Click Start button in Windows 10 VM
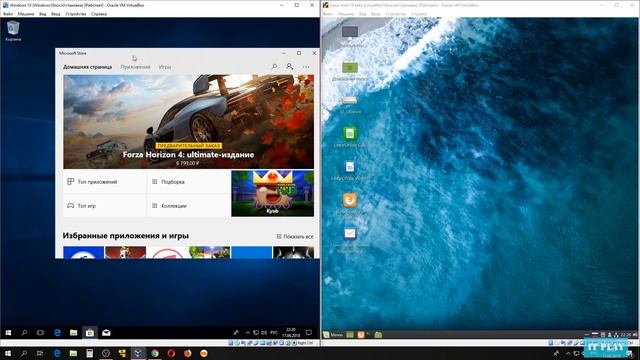Screen dimensions: 640x360 8,333
